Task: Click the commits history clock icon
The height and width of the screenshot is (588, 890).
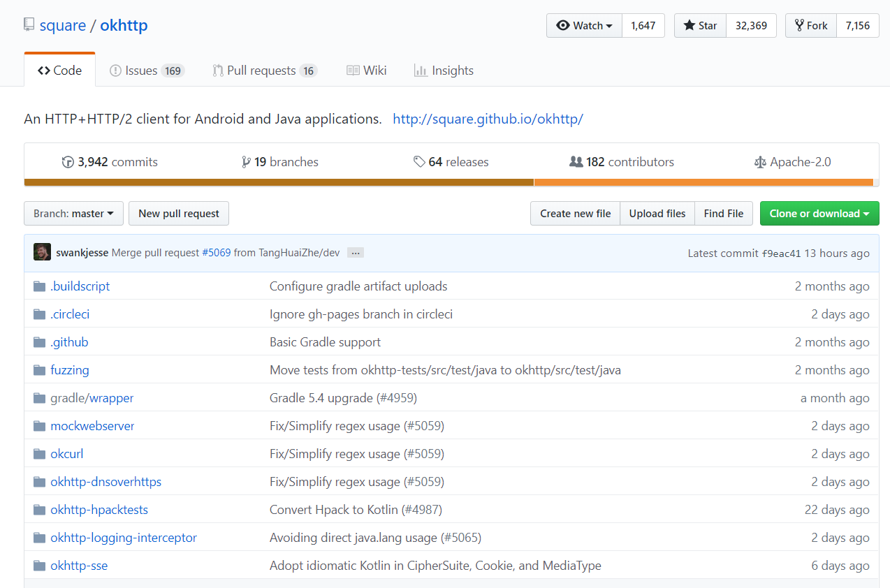Action: pyautogui.click(x=68, y=162)
